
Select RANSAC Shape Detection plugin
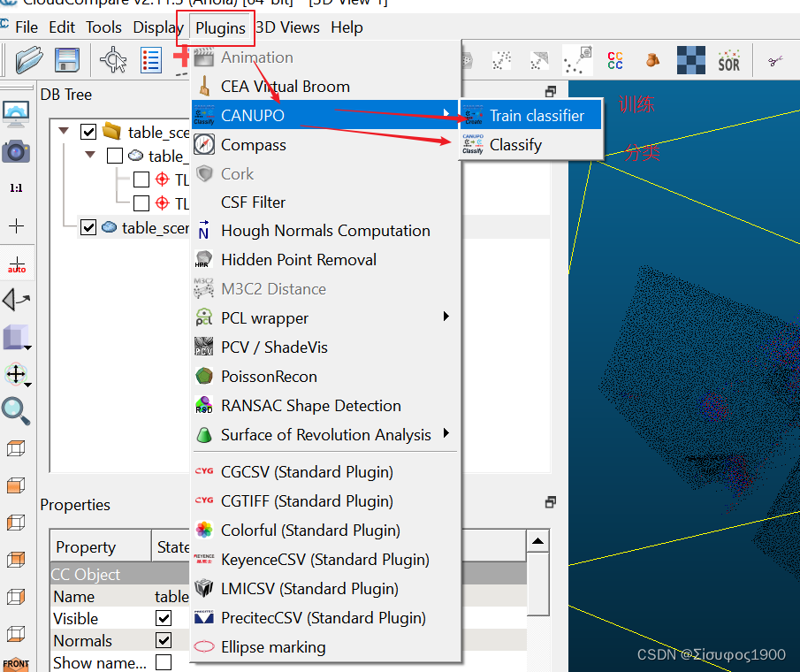pos(326,406)
